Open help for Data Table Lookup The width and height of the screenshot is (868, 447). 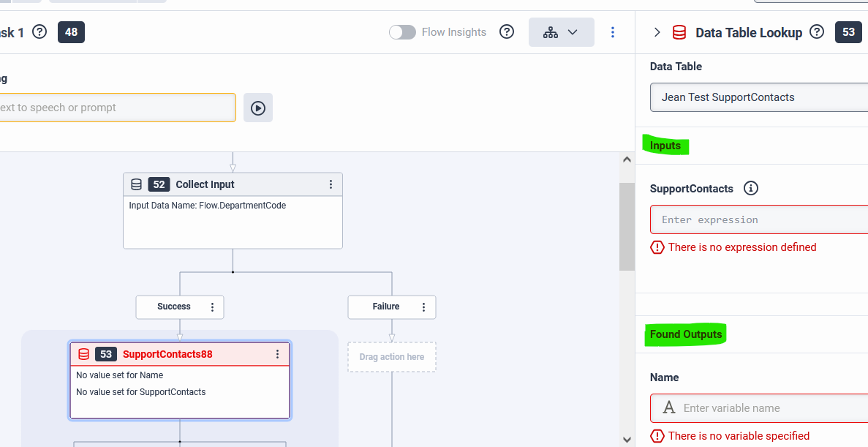[x=817, y=32]
